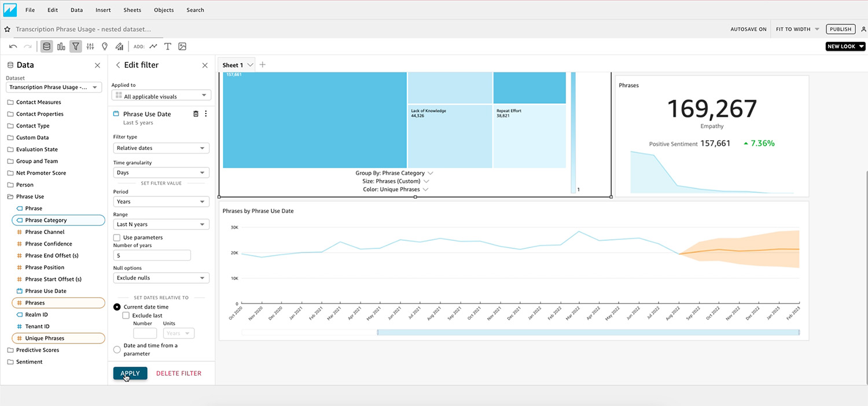Add a text box with T icon
The width and height of the screenshot is (868, 406).
click(168, 46)
